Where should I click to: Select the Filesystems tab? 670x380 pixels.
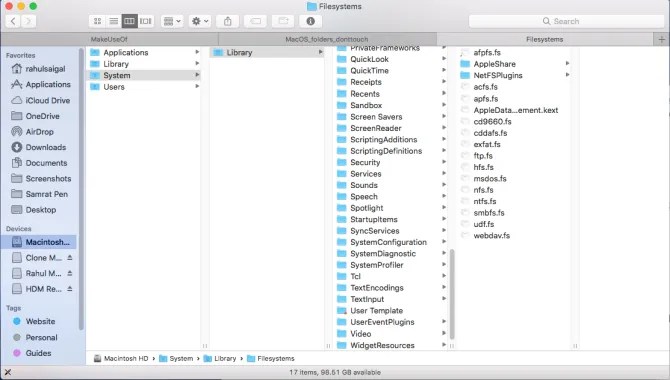(x=545, y=39)
